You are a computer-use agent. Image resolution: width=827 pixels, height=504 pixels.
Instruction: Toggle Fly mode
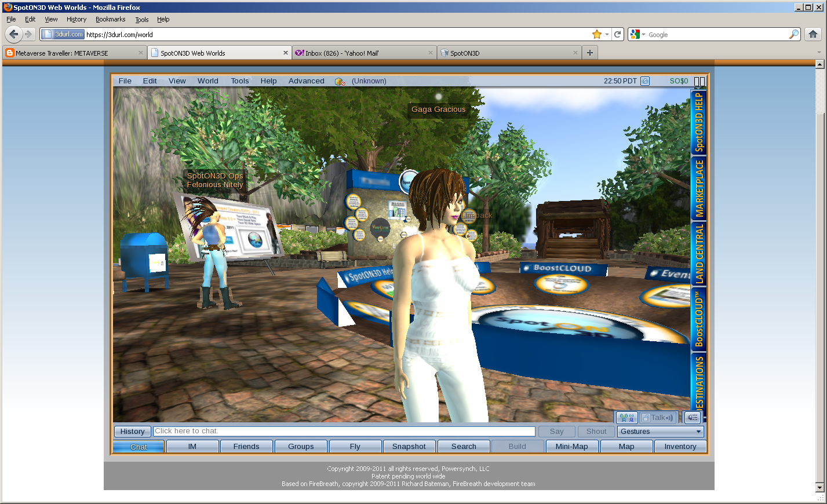[x=355, y=447]
